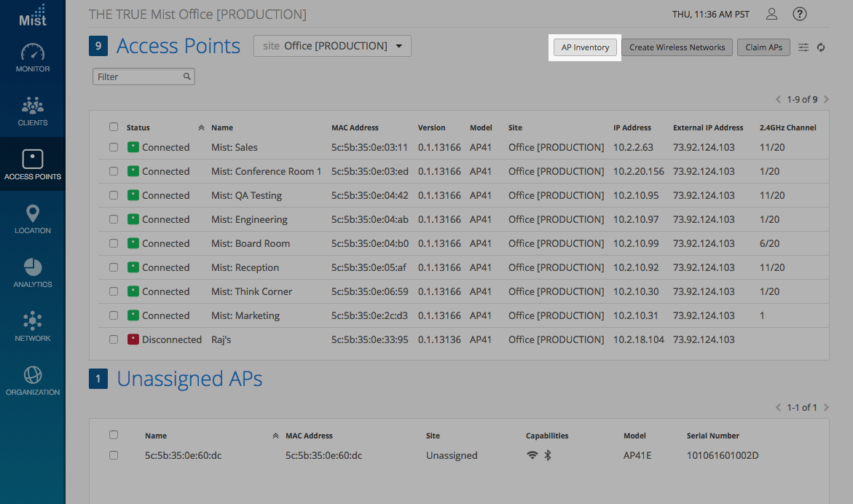Go to Location in sidebar

click(x=33, y=219)
